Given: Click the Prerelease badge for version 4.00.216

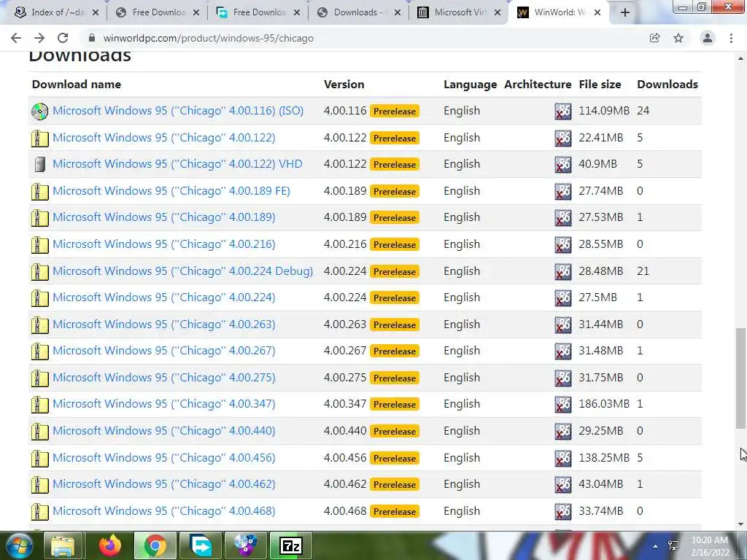Looking at the screenshot, I should [x=395, y=245].
